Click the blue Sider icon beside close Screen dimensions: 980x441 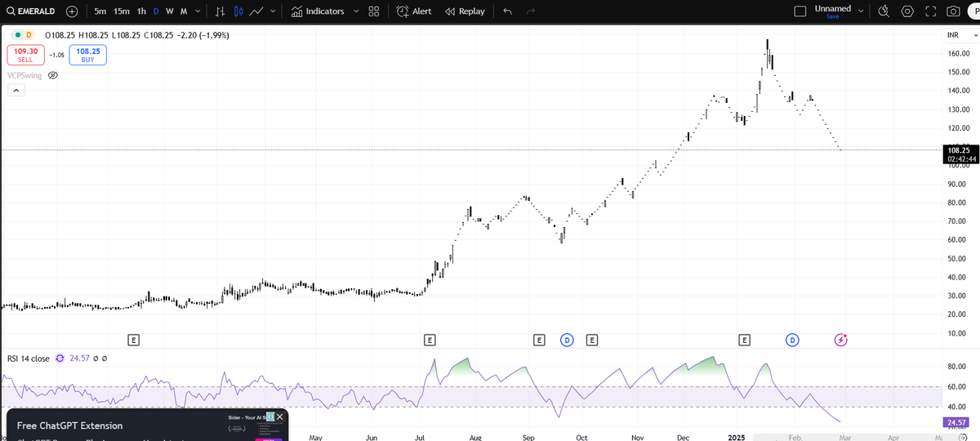point(269,417)
